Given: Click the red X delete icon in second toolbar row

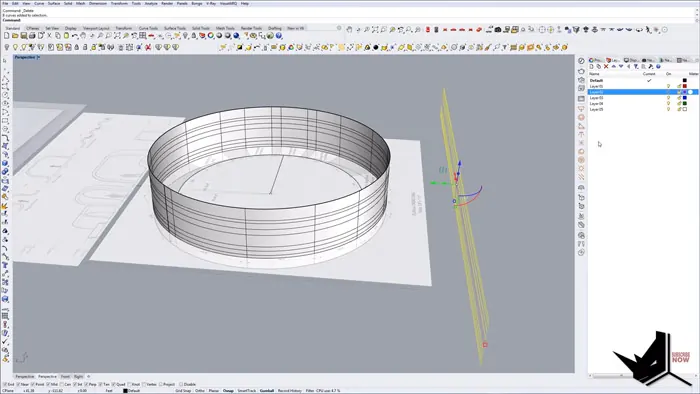Looking at the screenshot, I should coord(148,47).
